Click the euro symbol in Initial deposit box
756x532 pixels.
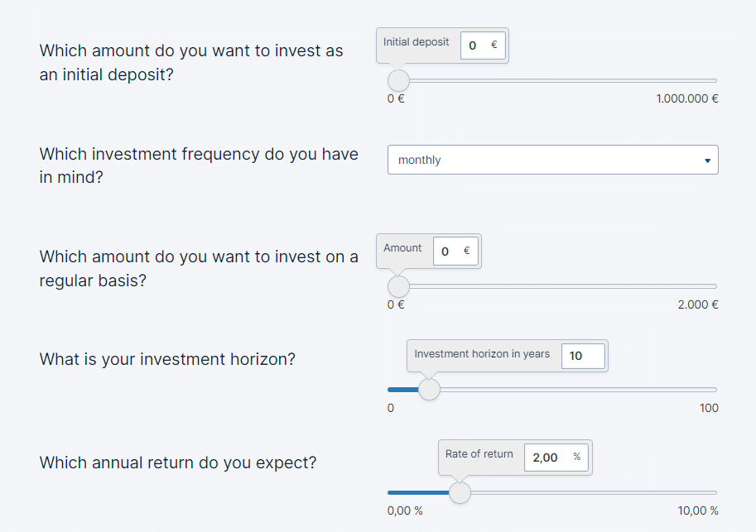(x=494, y=46)
